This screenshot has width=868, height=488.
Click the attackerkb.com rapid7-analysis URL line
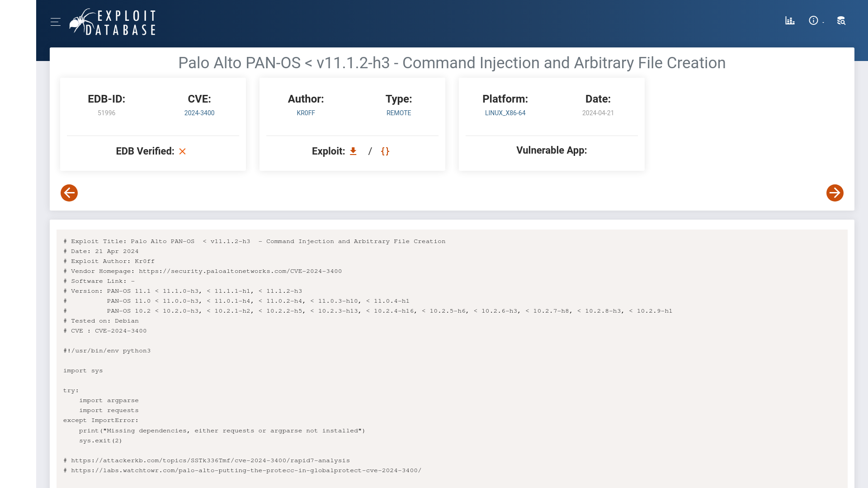coord(207,460)
